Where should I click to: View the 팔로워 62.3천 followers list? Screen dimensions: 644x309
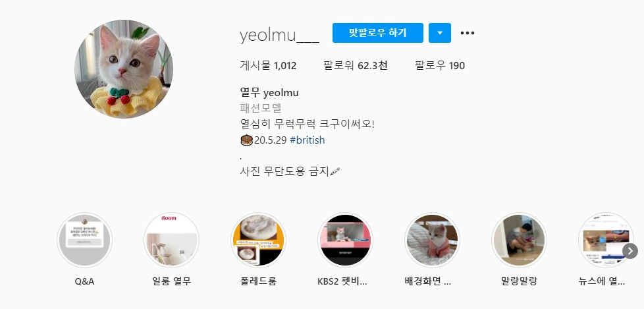356,65
